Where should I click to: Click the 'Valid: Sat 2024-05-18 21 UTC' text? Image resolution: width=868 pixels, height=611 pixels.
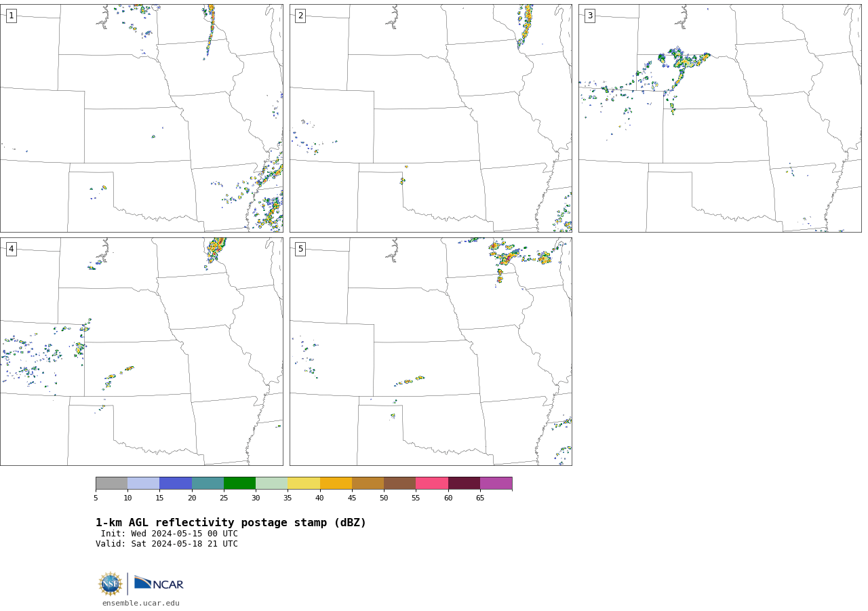click(167, 544)
